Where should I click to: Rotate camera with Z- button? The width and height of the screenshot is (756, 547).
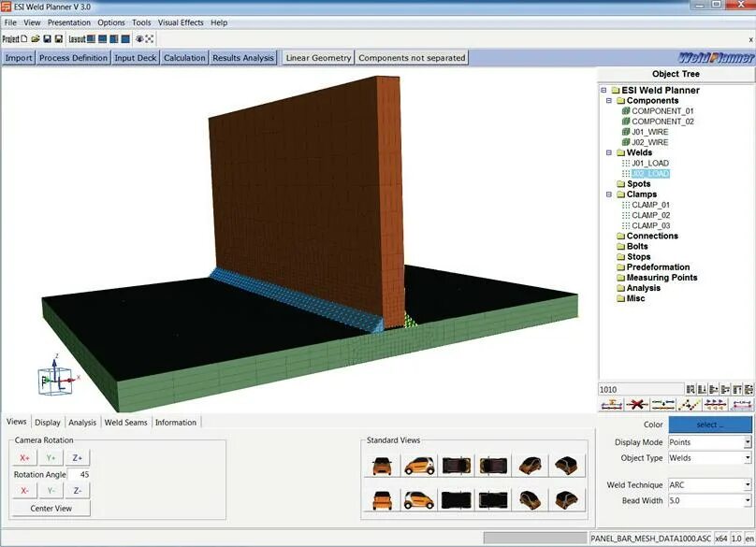(77, 491)
